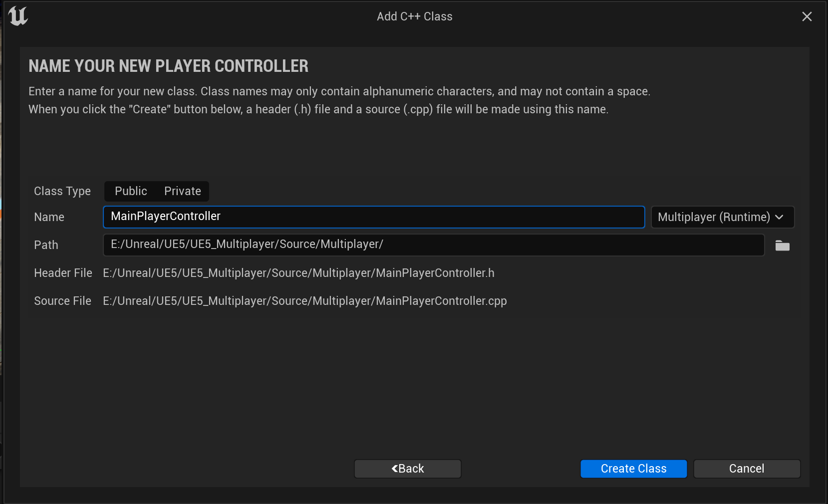The height and width of the screenshot is (504, 828).
Task: Open the folder browse icon beside Path
Action: coord(782,246)
